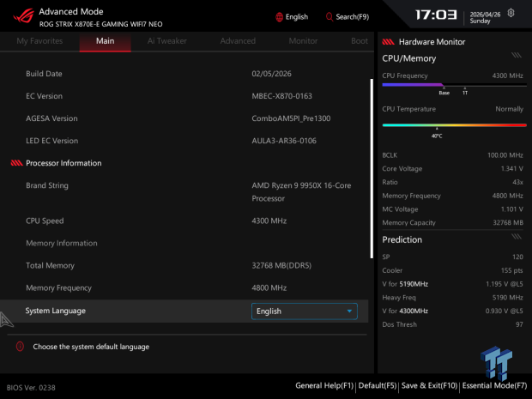Image resolution: width=532 pixels, height=399 pixels.
Task: Click the Dos Thresh 97 value
Action: (519, 324)
